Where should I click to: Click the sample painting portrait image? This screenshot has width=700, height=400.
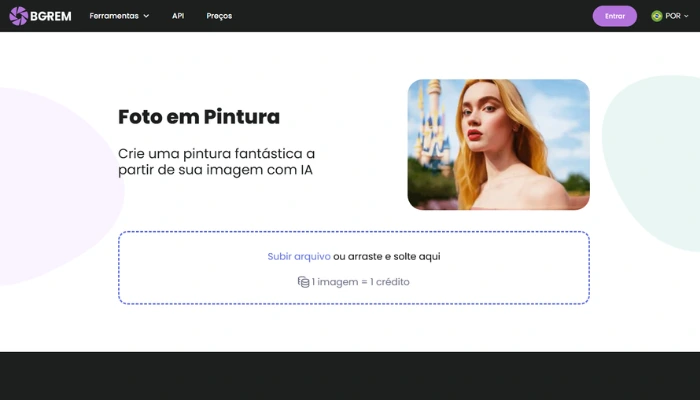coord(498,144)
